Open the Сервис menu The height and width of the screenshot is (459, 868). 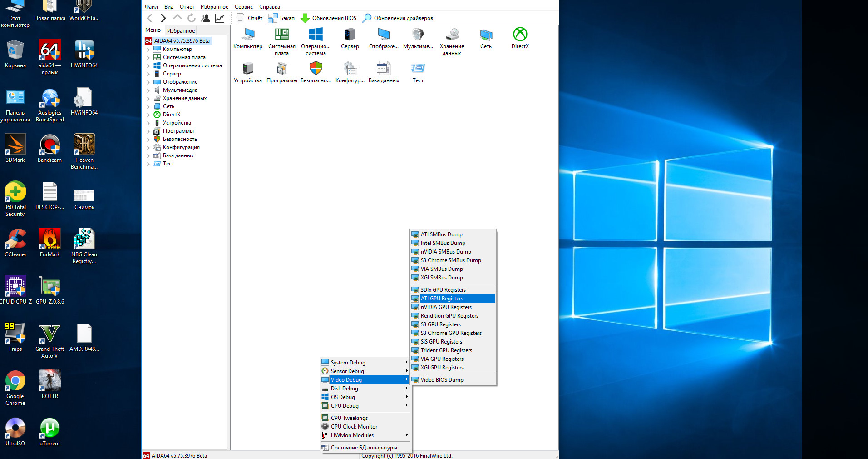[x=244, y=7]
